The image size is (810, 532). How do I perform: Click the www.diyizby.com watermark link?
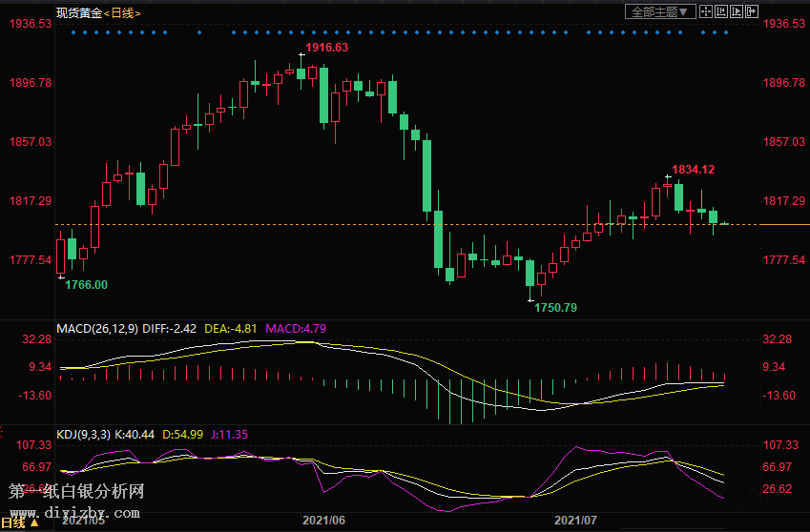[76, 513]
